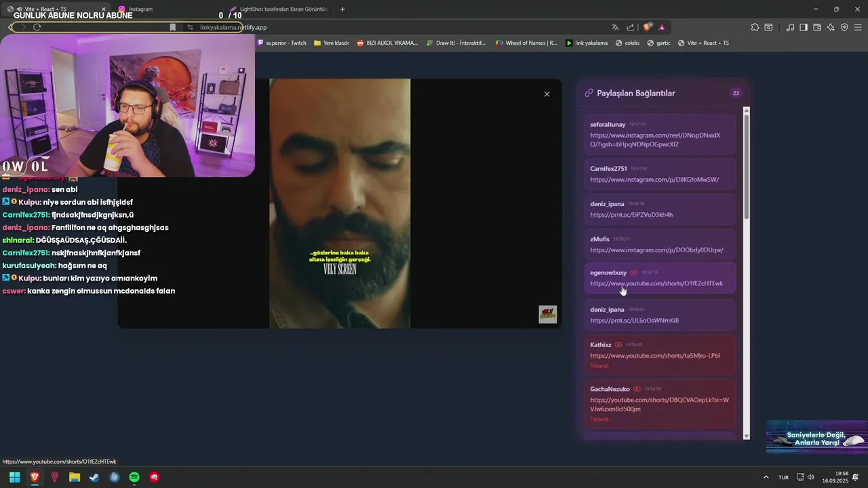Open Spotify from the taskbar
This screenshot has height=488, width=868.
(x=134, y=477)
